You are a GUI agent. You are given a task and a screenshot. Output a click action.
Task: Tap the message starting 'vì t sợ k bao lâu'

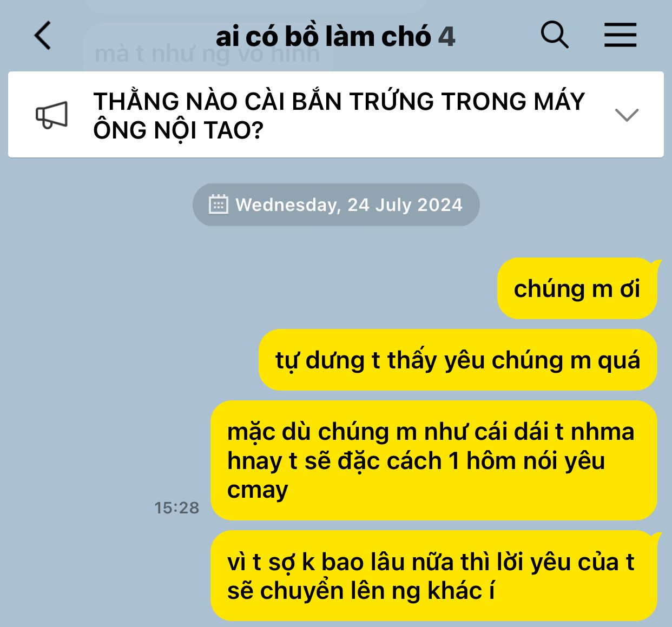point(433,576)
